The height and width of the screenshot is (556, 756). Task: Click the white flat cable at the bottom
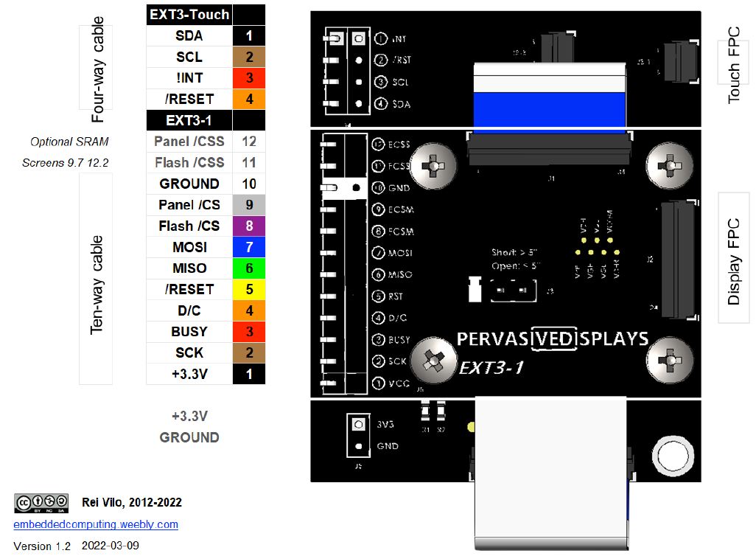pos(551,473)
